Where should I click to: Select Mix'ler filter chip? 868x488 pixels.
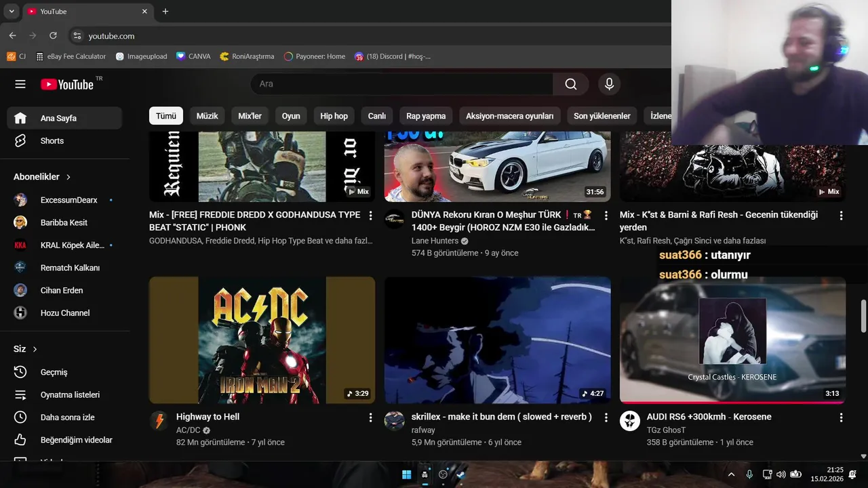[250, 116]
